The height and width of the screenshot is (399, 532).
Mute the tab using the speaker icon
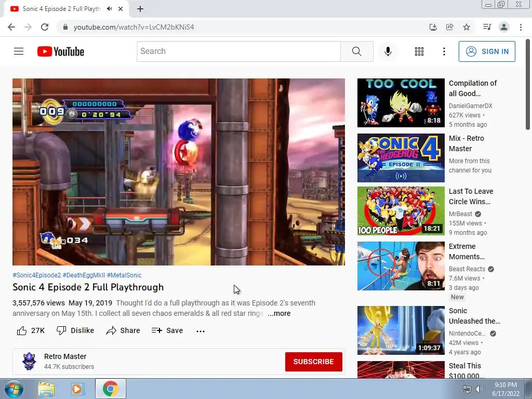pos(109,9)
